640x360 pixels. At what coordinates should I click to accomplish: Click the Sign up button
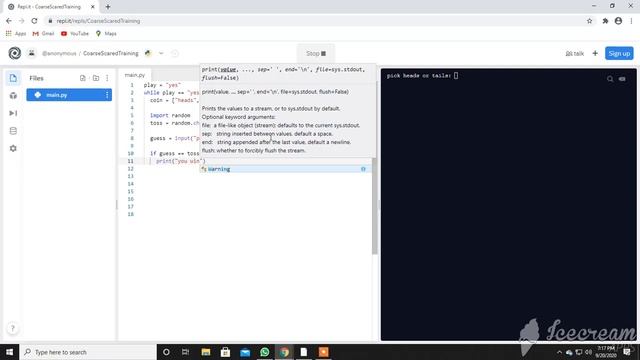[619, 53]
